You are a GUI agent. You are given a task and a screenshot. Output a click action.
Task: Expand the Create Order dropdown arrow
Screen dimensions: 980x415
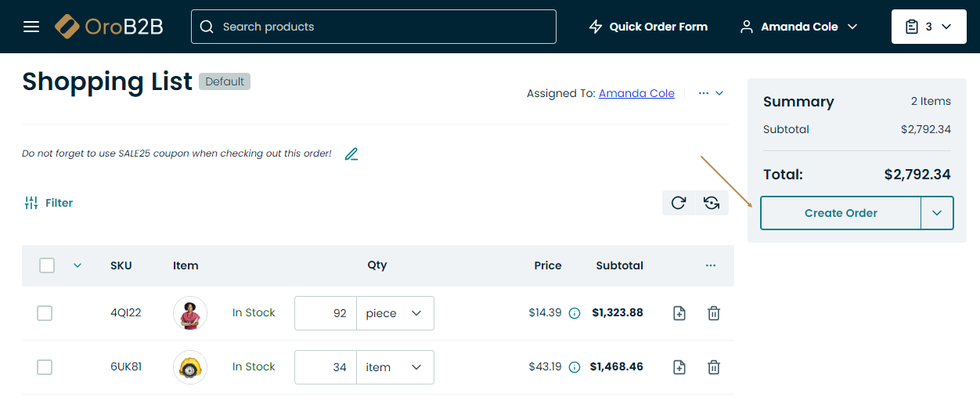coord(937,213)
